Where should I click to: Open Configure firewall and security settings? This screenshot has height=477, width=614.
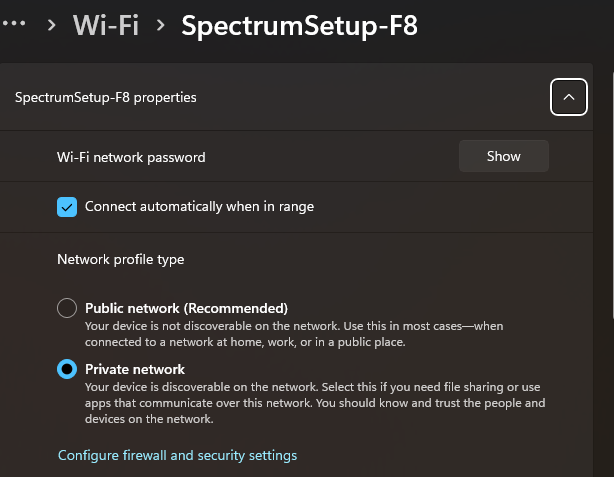(x=177, y=455)
